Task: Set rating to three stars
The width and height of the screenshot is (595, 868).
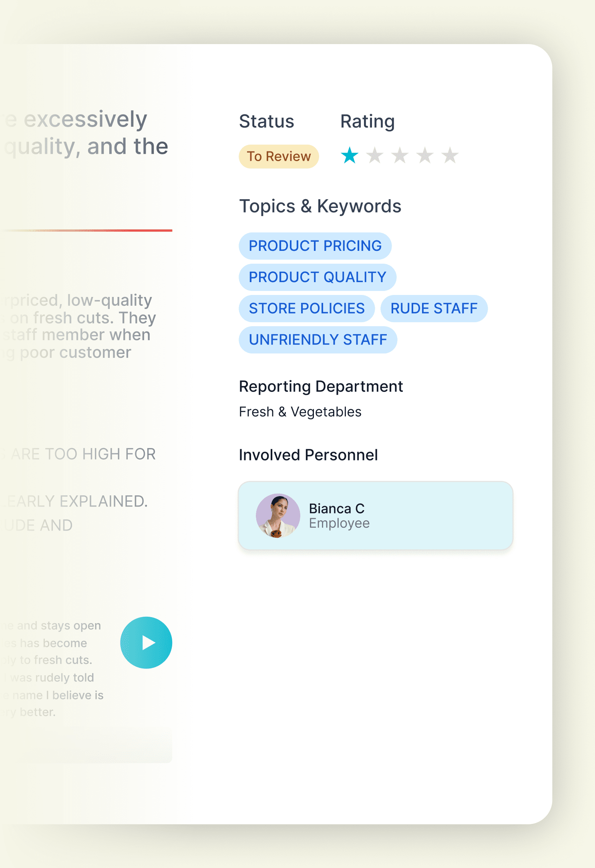Action: click(x=400, y=155)
